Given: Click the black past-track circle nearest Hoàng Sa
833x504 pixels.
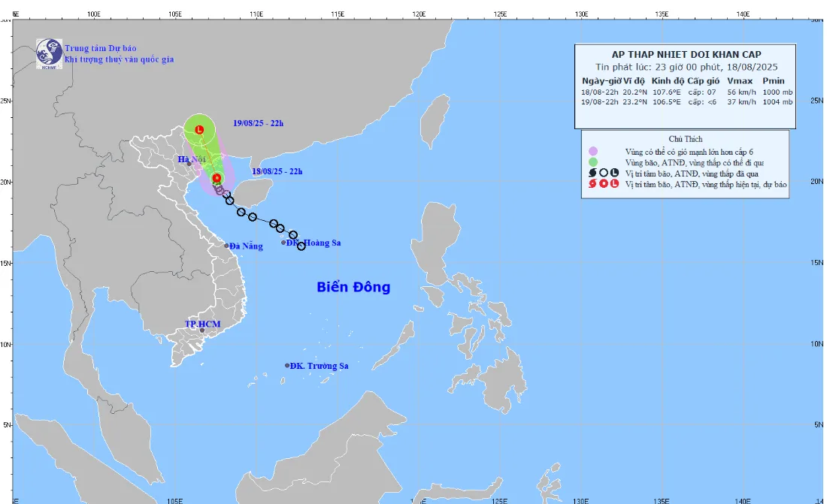Looking at the screenshot, I should (301, 246).
